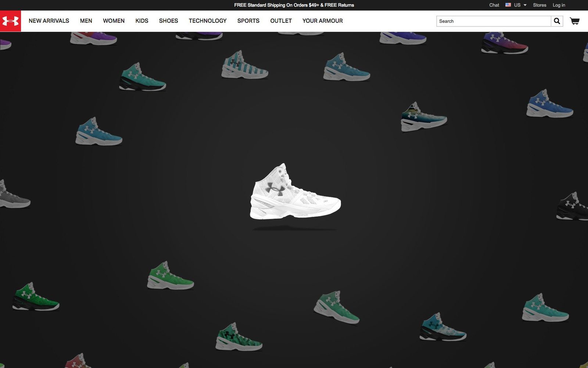Open the Women menu
Image resolution: width=588 pixels, height=368 pixels.
114,21
